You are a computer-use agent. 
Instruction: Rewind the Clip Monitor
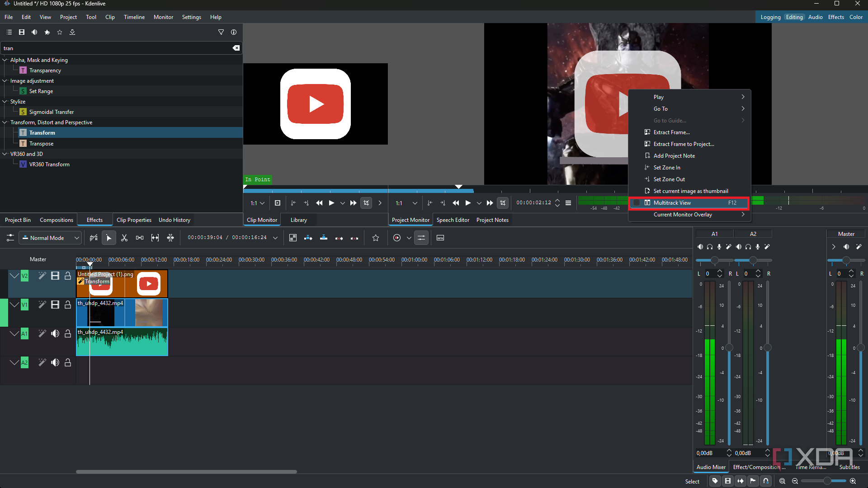tap(319, 203)
